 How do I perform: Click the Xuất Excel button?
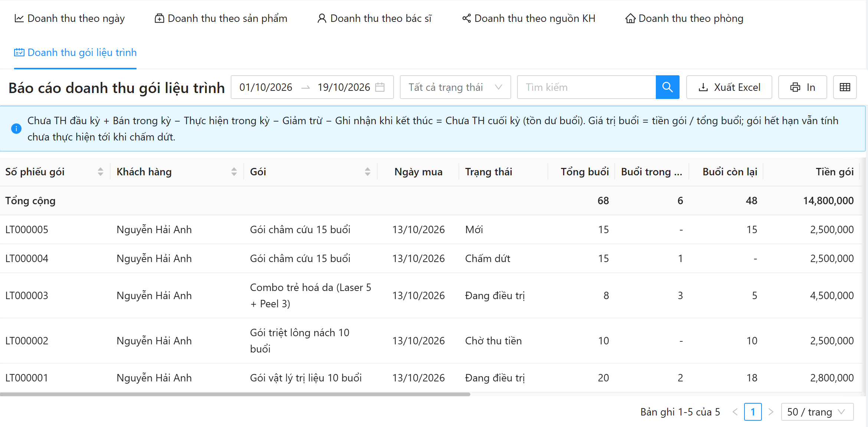tap(729, 87)
